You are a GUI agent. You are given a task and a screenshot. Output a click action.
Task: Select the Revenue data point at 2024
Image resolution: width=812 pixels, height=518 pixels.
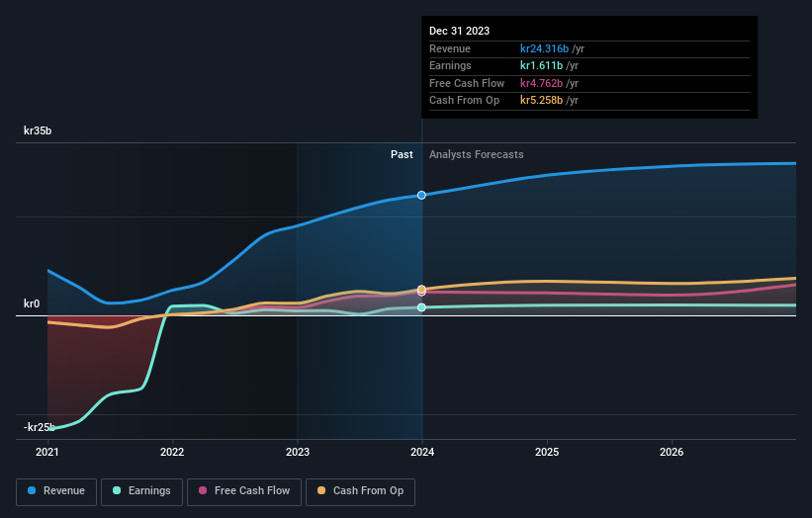coord(421,195)
